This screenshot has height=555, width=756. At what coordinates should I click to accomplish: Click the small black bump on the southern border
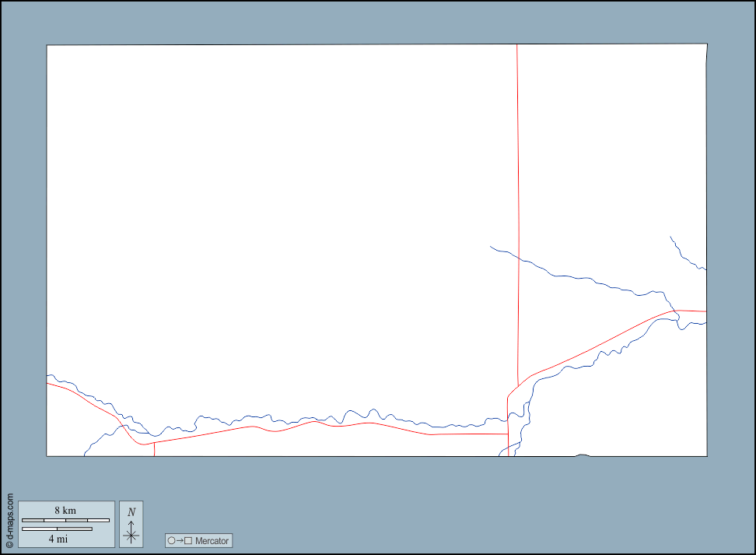coord(583,455)
